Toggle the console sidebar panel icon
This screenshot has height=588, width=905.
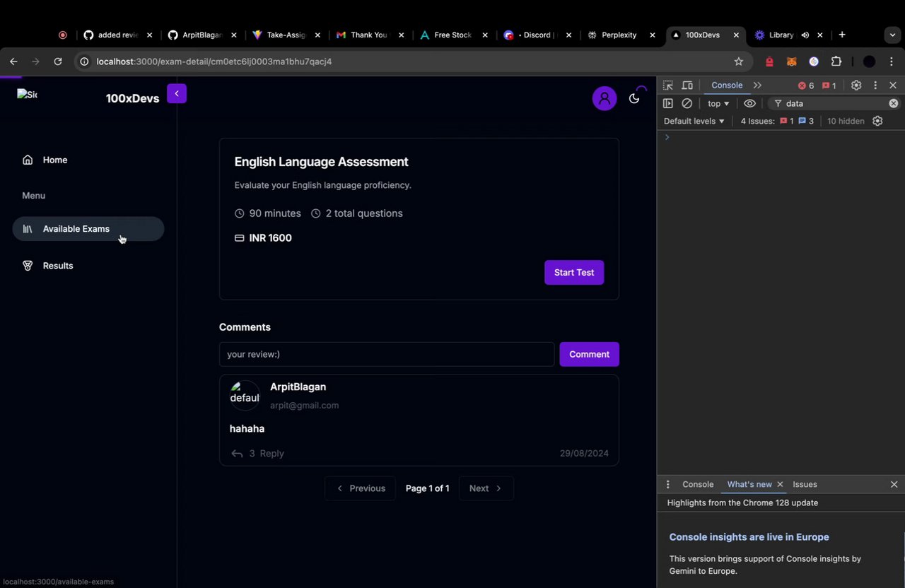coord(667,103)
